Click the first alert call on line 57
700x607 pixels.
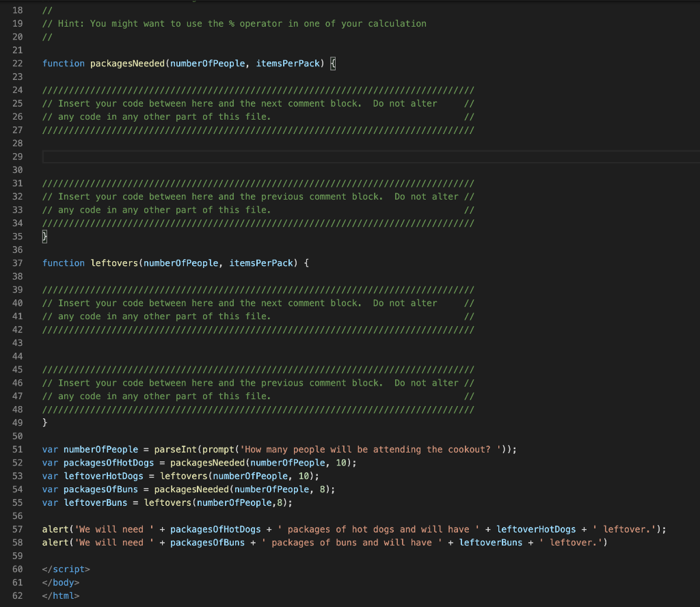53,529
